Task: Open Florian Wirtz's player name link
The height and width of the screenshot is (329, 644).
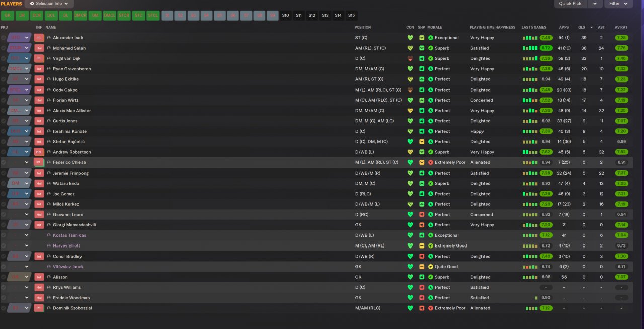Action: coord(66,100)
